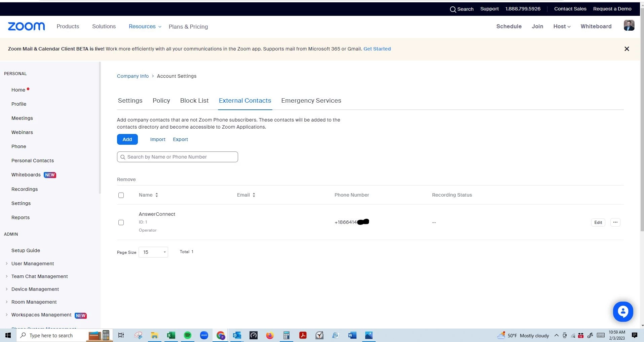
Task: Dismiss the Zoom Mail beta banner
Action: 627,49
